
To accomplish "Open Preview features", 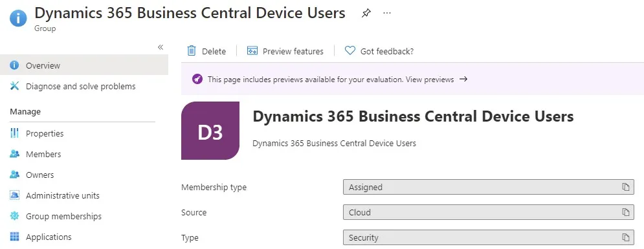I will point(293,51).
